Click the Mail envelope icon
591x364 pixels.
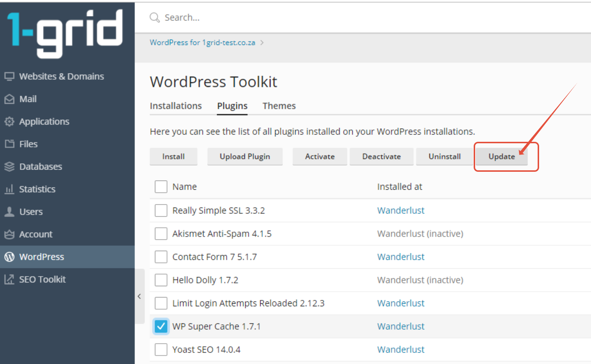click(10, 99)
